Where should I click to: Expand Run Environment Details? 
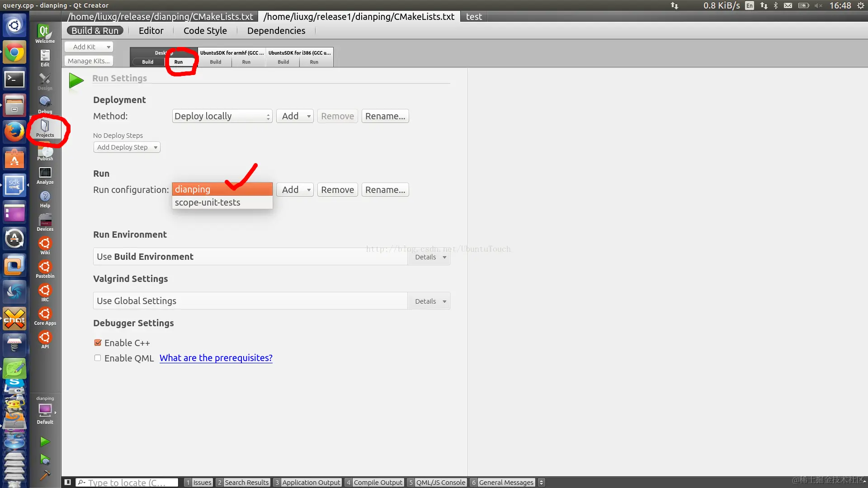click(x=429, y=257)
